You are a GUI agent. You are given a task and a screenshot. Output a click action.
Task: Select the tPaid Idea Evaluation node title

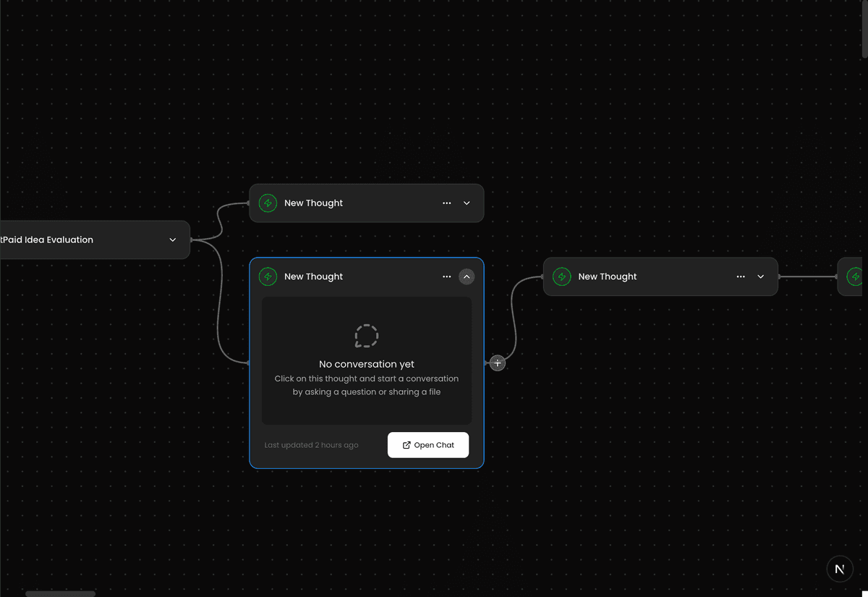pos(47,240)
